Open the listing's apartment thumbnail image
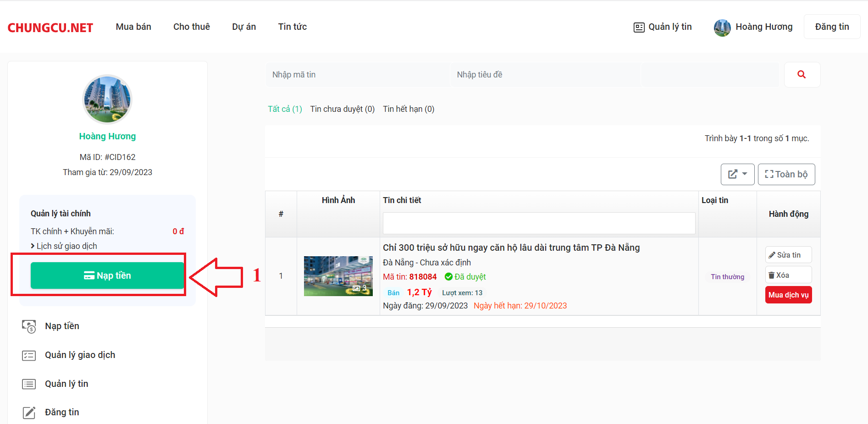Viewport: 868px width, 424px height. click(x=338, y=276)
